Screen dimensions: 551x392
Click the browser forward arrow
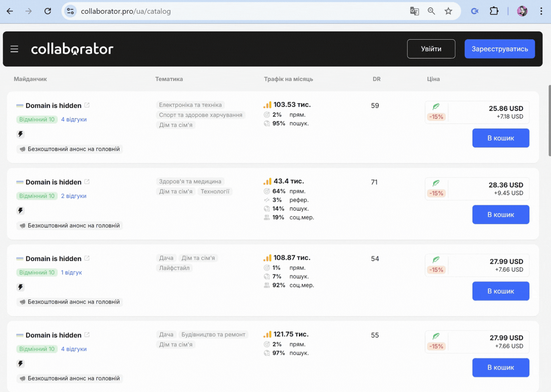(x=29, y=11)
